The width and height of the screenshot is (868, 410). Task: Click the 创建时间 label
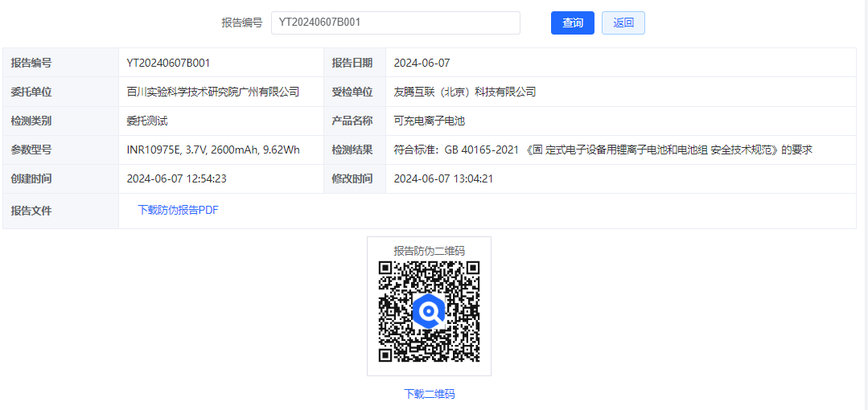[x=31, y=178]
